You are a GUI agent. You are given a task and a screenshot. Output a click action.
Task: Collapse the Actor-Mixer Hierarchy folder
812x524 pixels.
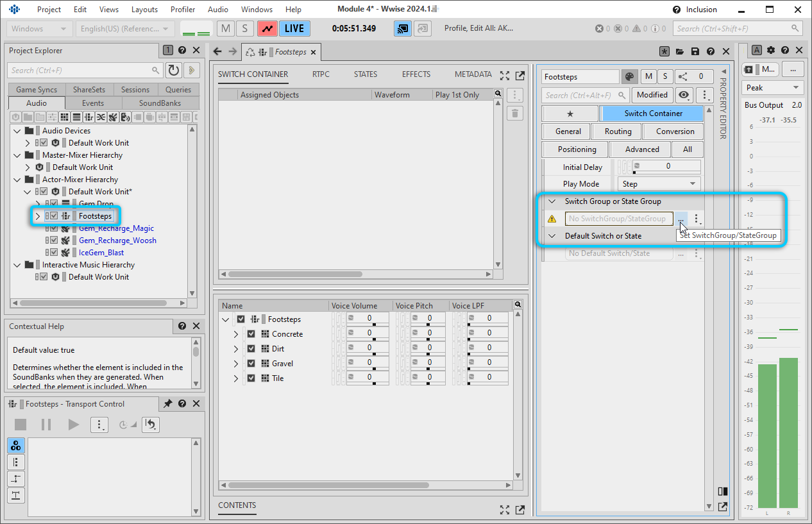(17, 180)
